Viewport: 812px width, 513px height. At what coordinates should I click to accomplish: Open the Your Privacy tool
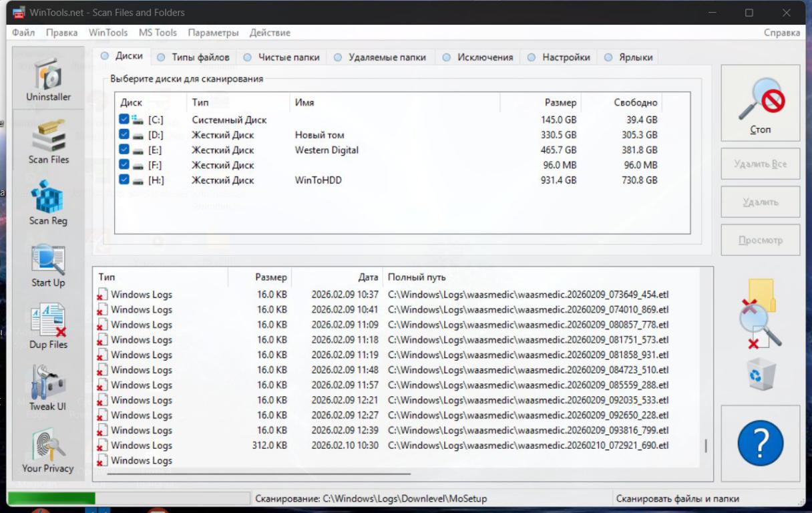pyautogui.click(x=48, y=451)
